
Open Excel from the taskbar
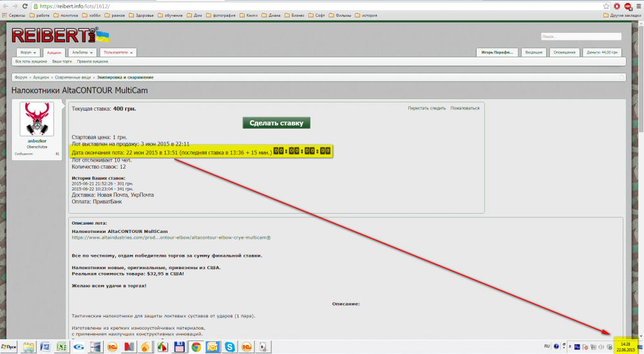(62, 348)
